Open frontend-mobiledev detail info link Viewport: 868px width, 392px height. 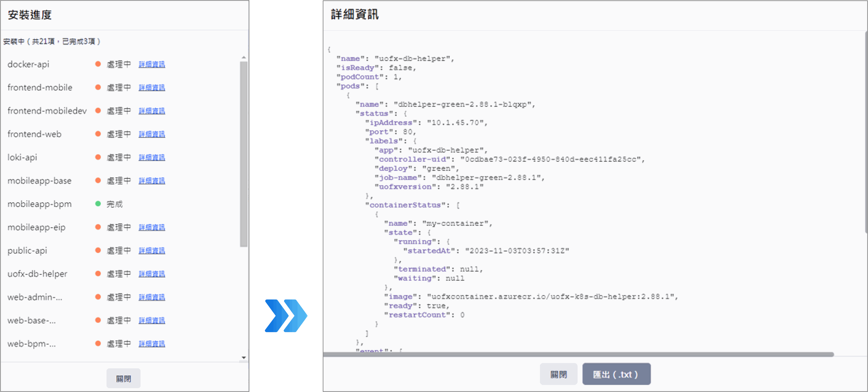[152, 111]
